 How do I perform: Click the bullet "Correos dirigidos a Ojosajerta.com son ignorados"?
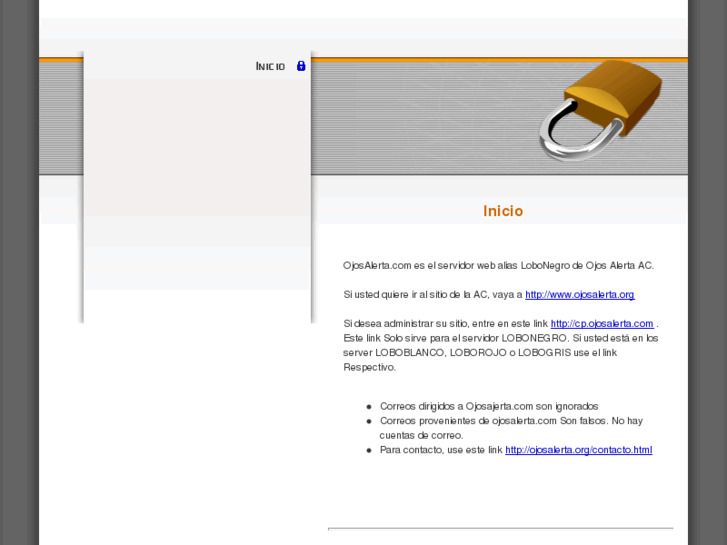pos(489,406)
